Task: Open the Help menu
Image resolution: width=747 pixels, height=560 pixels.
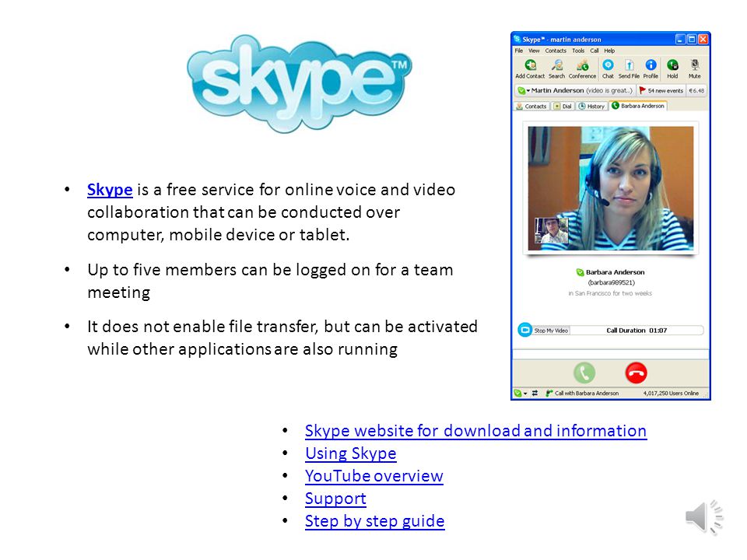Action: click(609, 51)
